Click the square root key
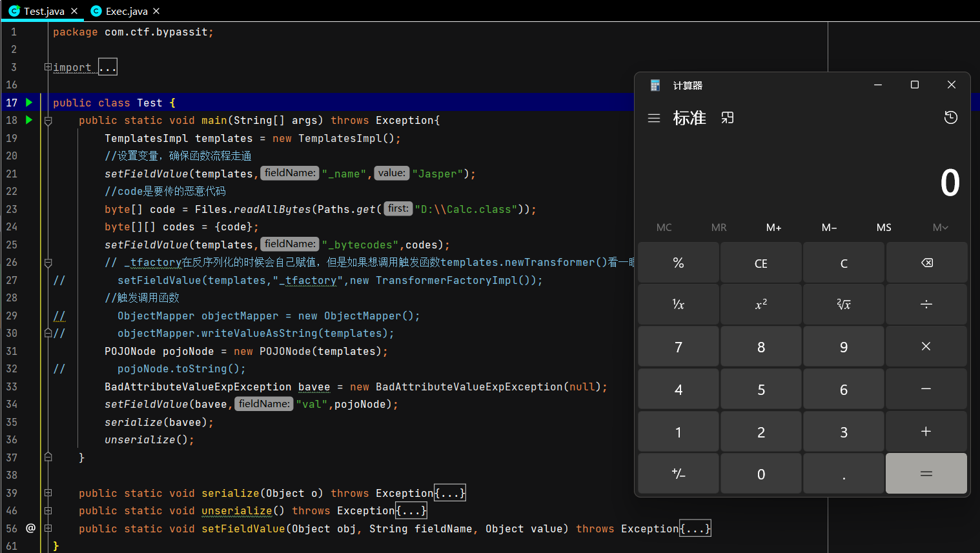980x553 pixels. click(844, 305)
